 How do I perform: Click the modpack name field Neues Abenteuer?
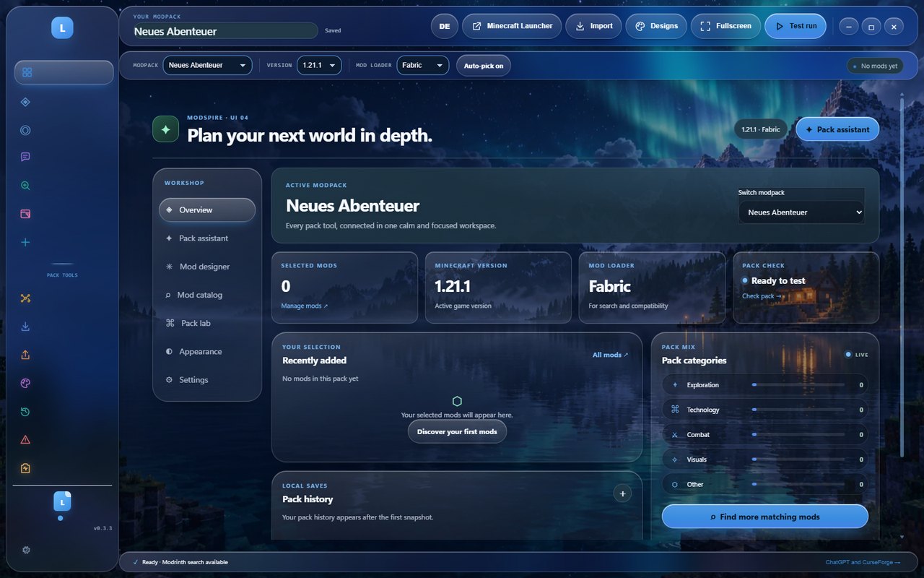click(225, 31)
